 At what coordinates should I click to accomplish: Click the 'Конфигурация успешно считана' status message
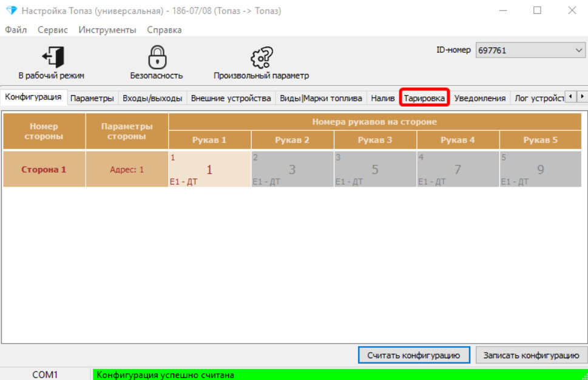[166, 375]
